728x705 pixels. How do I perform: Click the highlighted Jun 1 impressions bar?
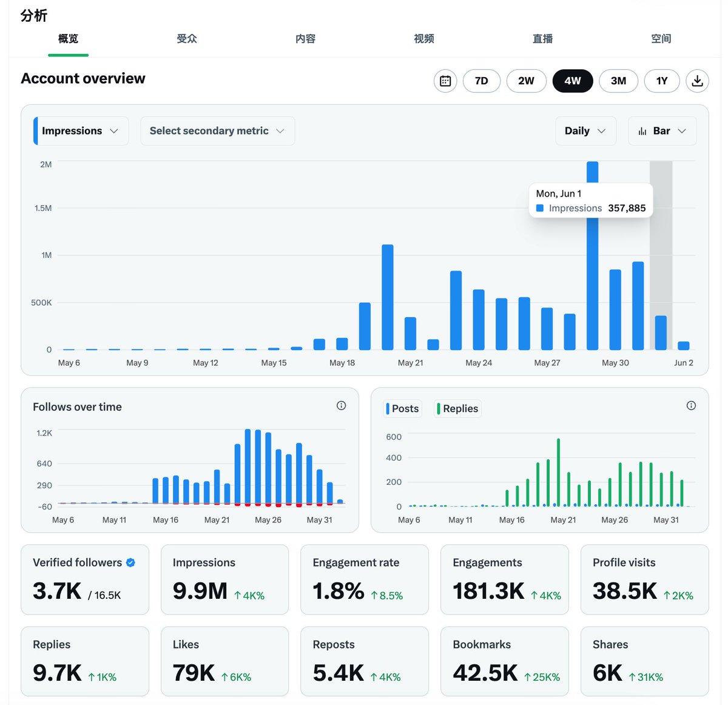[661, 333]
